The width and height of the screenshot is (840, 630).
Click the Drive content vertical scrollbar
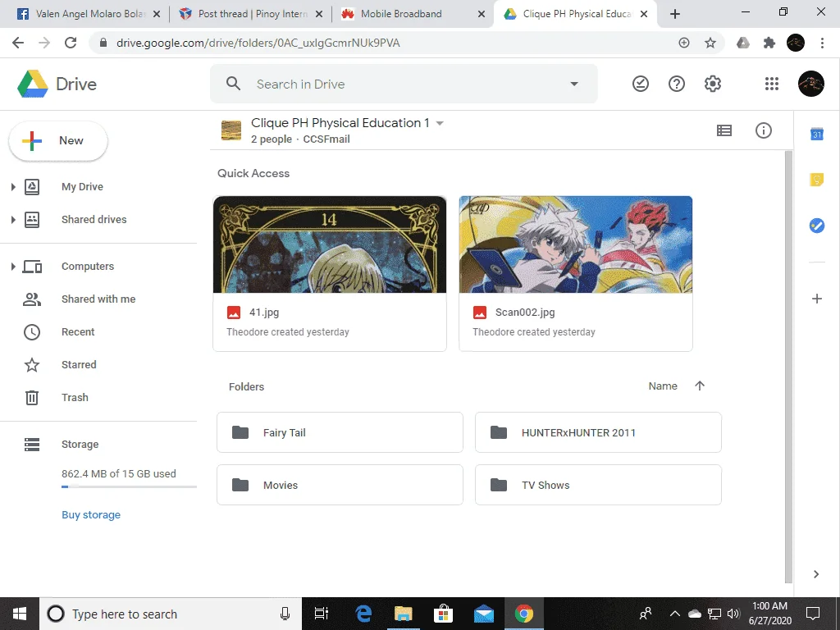pyautogui.click(x=788, y=367)
